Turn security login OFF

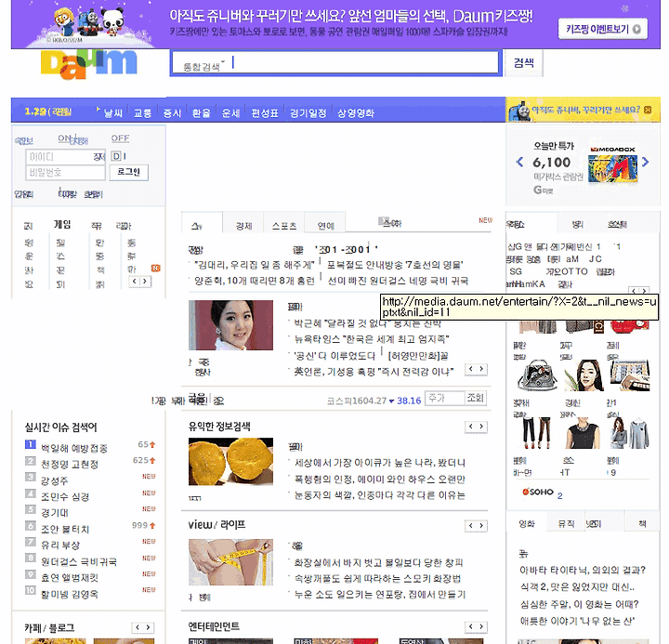tap(120, 138)
